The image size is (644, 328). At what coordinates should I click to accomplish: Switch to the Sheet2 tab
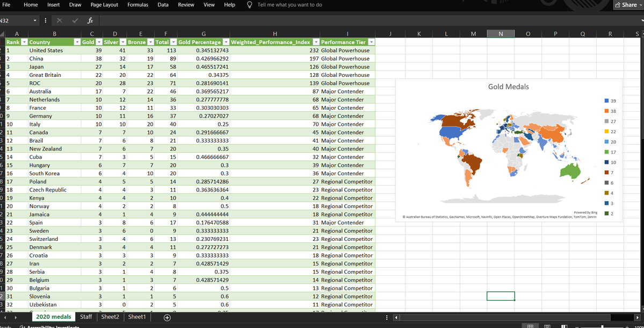point(110,317)
